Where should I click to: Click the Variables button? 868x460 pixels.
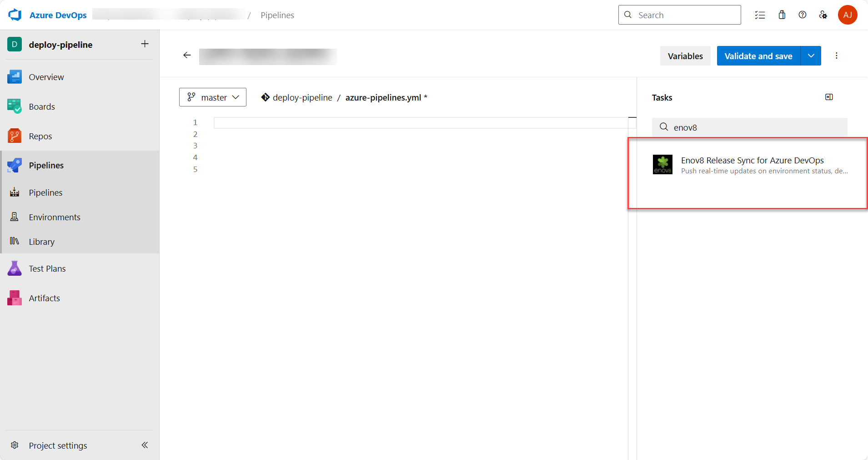click(685, 56)
